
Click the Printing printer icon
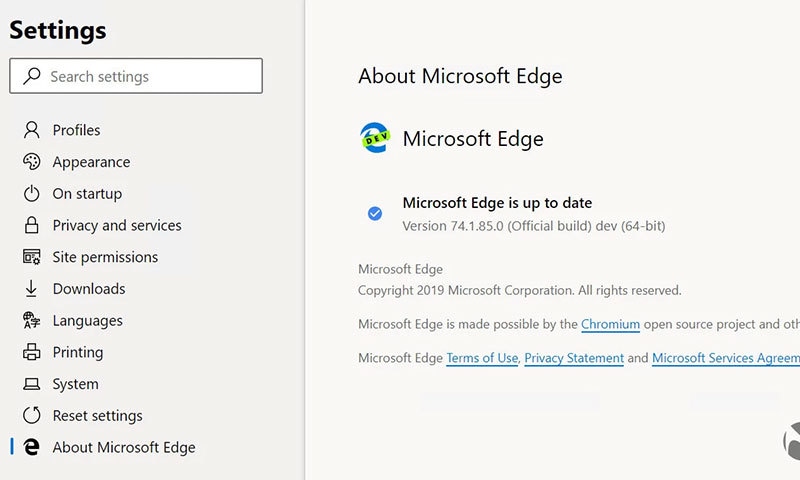(x=32, y=352)
